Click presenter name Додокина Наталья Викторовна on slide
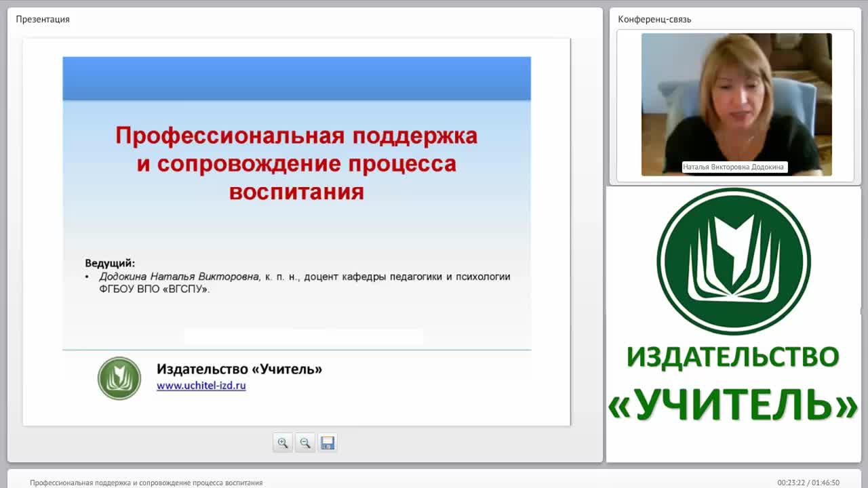 click(x=180, y=277)
